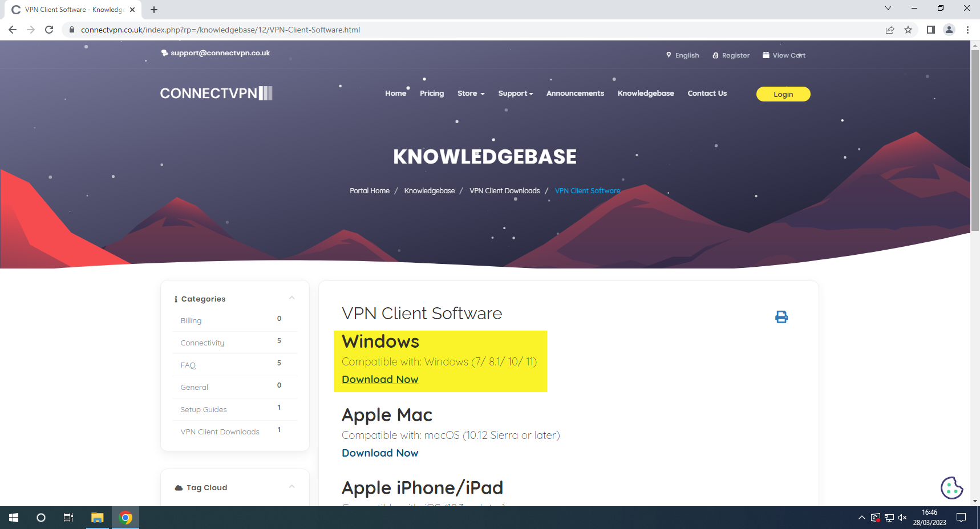The image size is (980, 529).
Task: Bookmark this page with star icon
Action: point(908,30)
